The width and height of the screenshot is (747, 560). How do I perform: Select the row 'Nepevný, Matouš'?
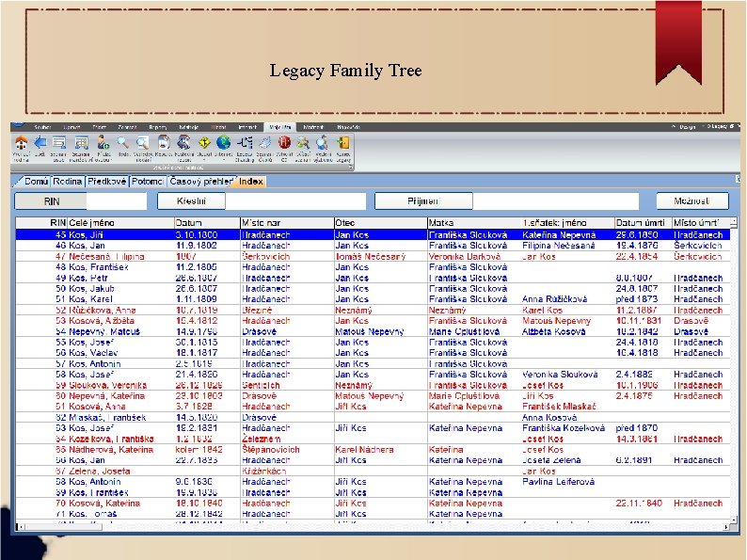(x=373, y=331)
